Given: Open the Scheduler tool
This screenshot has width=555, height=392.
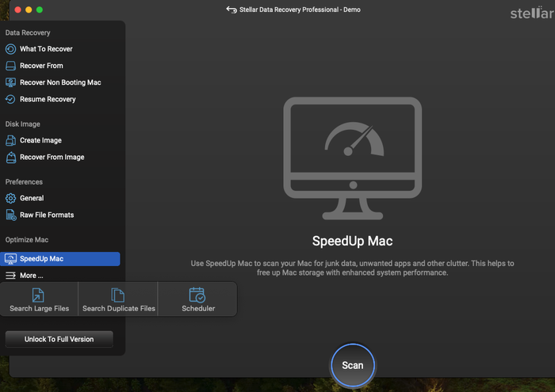Looking at the screenshot, I should click(x=197, y=299).
